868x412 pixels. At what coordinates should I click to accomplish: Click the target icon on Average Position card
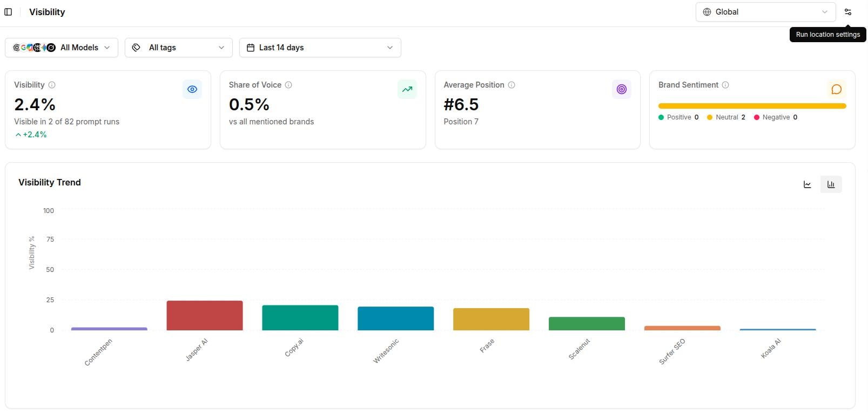pyautogui.click(x=622, y=89)
